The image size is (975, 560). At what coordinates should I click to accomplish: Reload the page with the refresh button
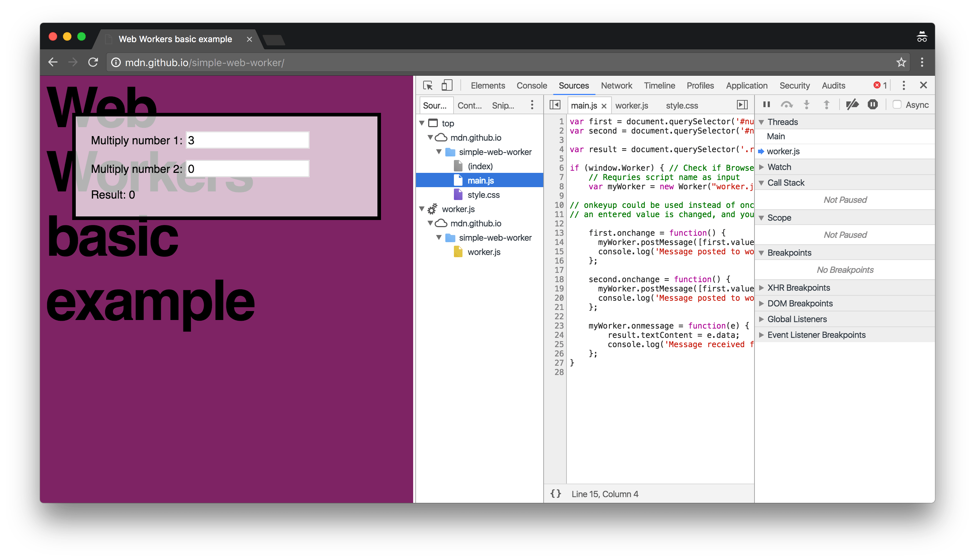point(93,62)
